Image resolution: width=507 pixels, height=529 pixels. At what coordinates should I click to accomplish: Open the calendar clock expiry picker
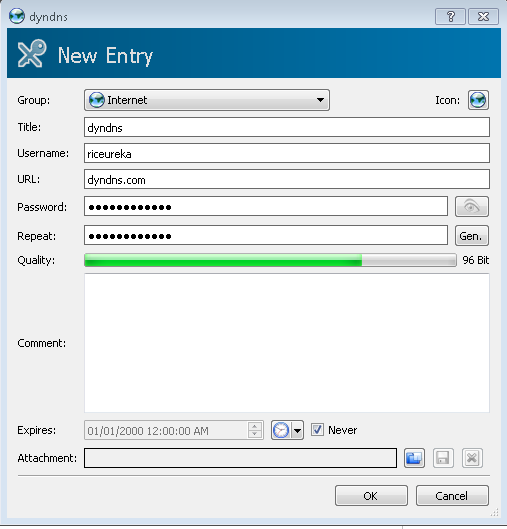click(x=281, y=430)
